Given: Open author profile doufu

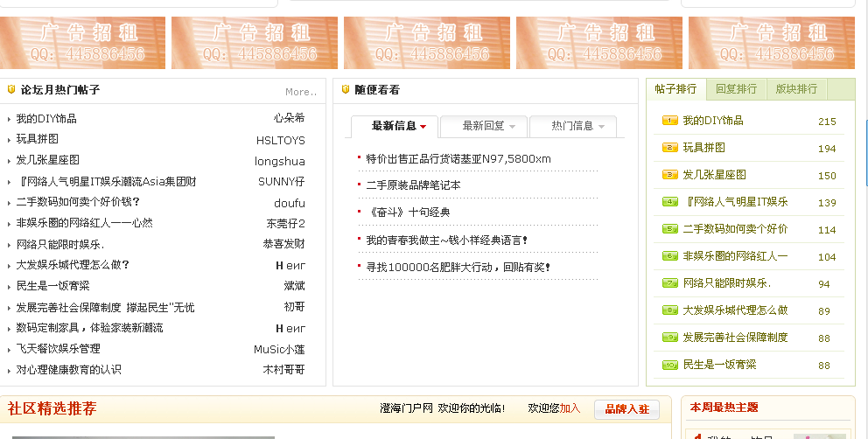Looking at the screenshot, I should click(x=290, y=203).
